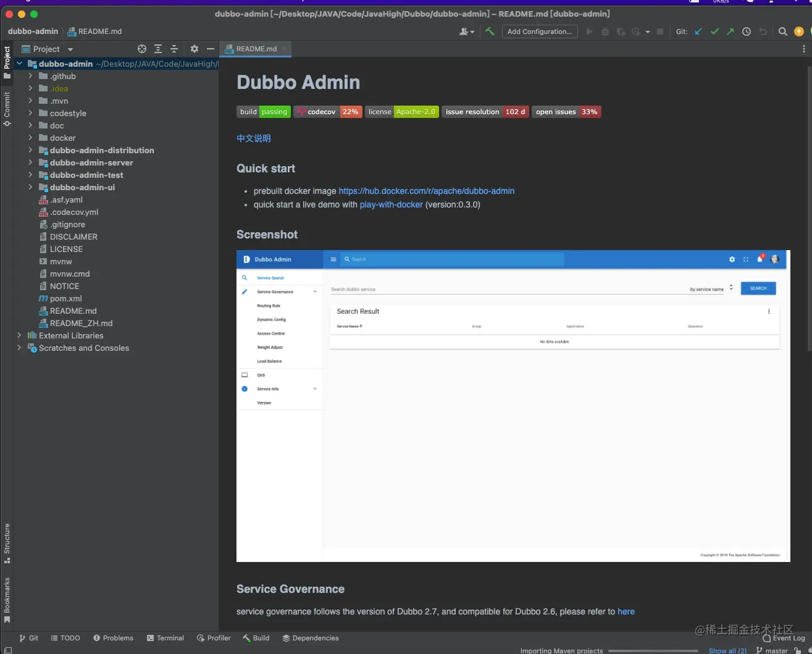This screenshot has height=654, width=812.
Task: Expand the docker folder
Action: tap(30, 138)
